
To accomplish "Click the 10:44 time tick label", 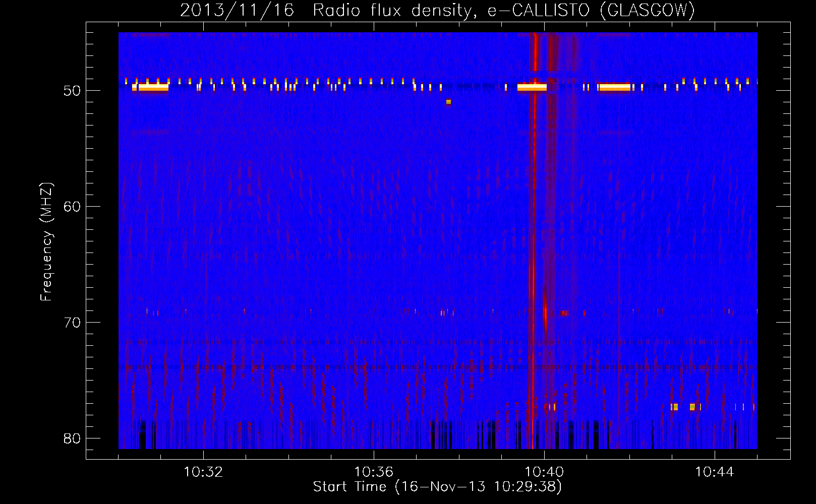I will coord(714,472).
